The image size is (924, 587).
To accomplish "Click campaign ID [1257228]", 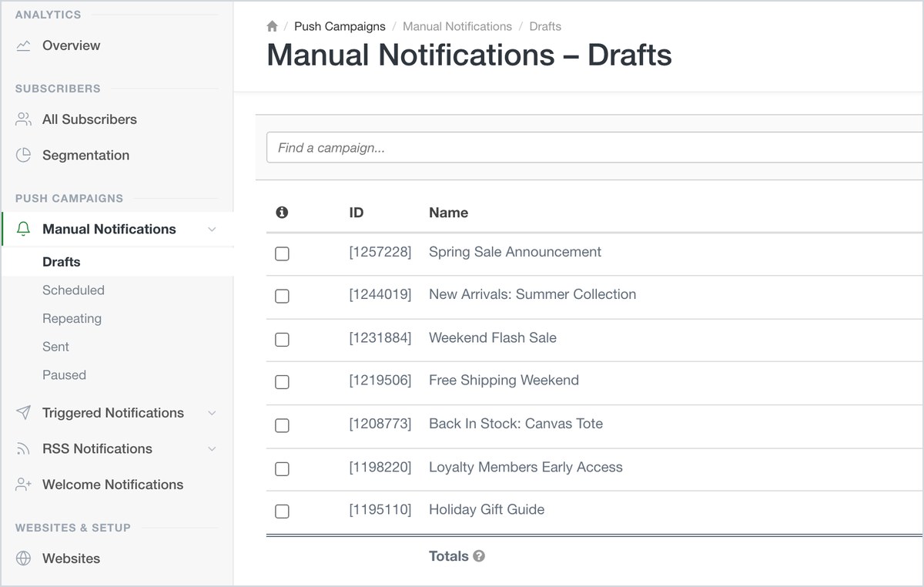I will (380, 252).
